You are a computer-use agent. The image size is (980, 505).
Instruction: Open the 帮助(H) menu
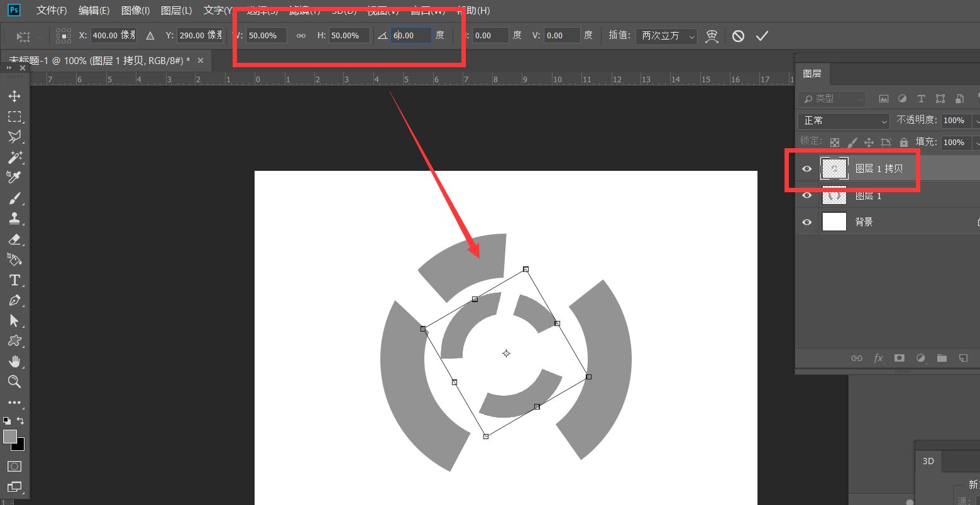pos(473,11)
